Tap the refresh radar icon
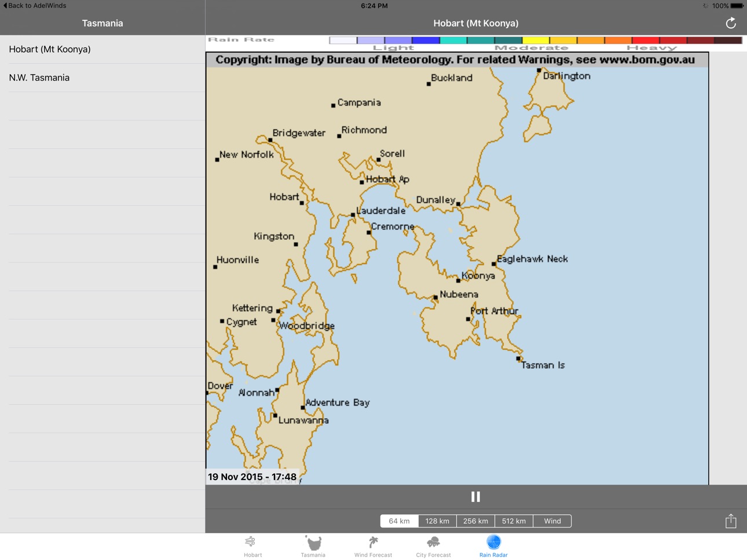747x560 pixels. click(x=731, y=23)
